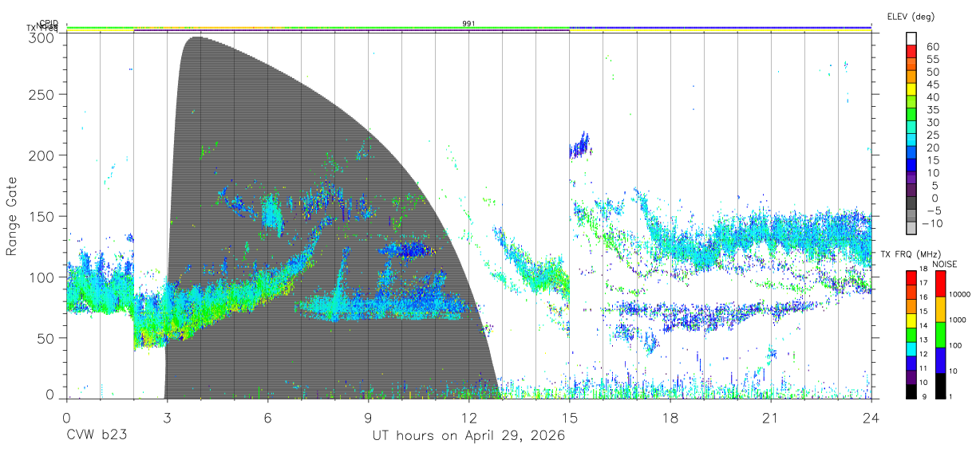The width and height of the screenshot is (980, 452).
Task: Click the Range Gate axis value 100
Action: [42, 277]
